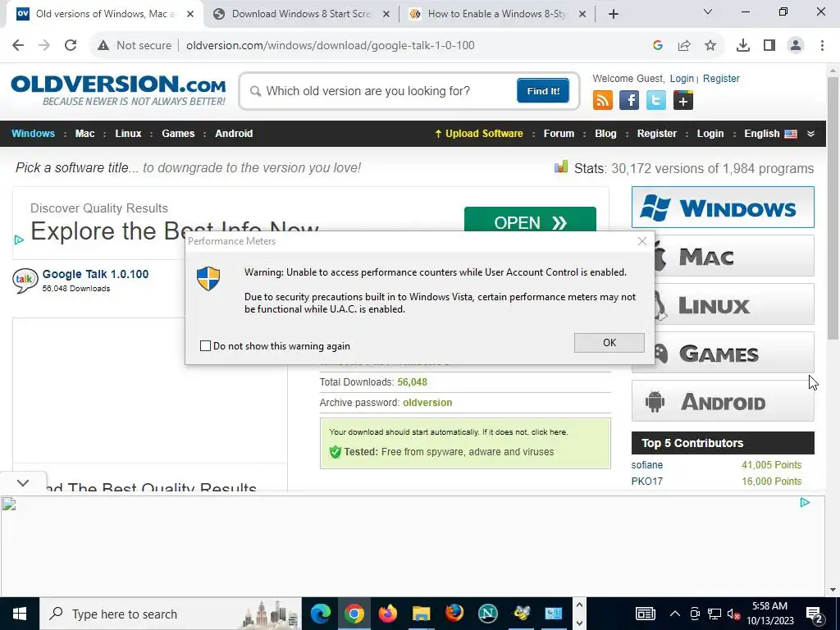Open Chrome three-dot menu
Screen dimensions: 840x630
[822, 46]
